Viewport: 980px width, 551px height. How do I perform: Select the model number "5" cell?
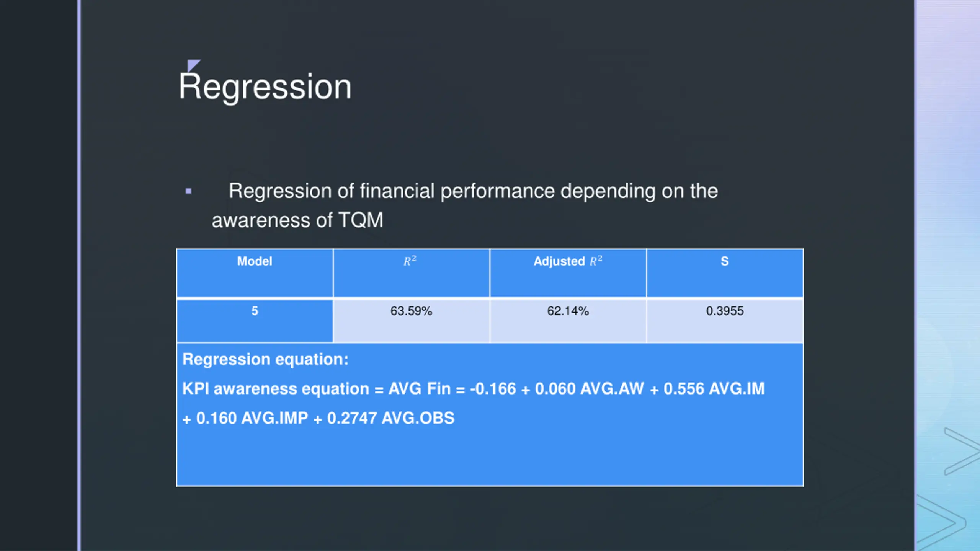click(255, 320)
